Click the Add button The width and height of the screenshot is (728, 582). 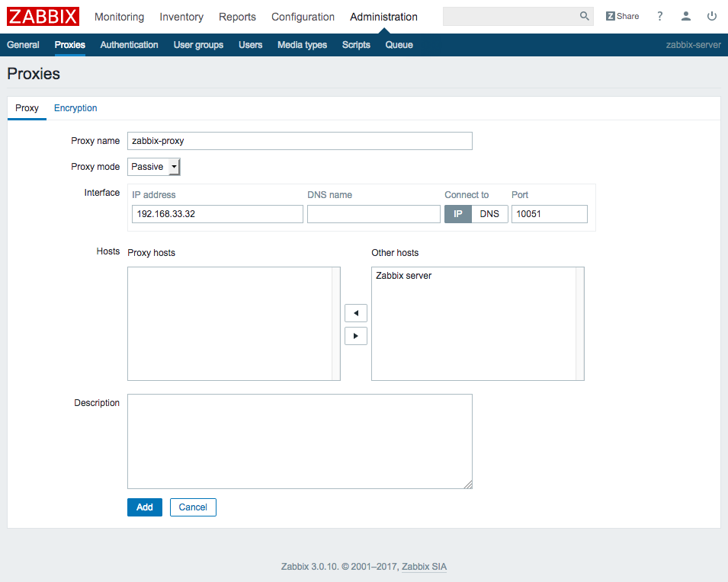pyautogui.click(x=145, y=507)
